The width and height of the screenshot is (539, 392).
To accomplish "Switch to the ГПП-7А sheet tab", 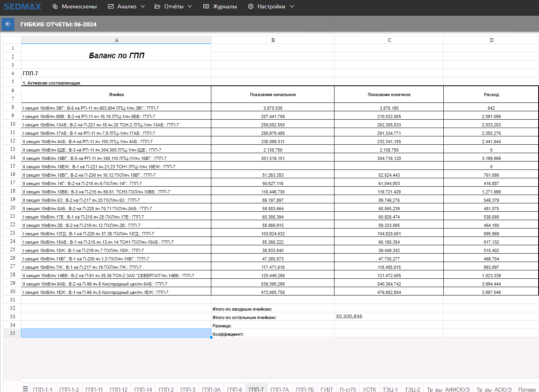I will [x=279, y=389].
